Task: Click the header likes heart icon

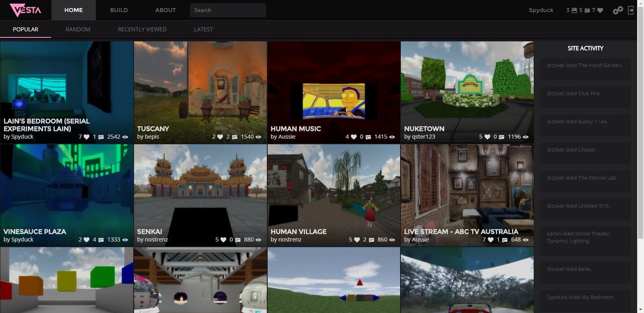Action: click(600, 10)
